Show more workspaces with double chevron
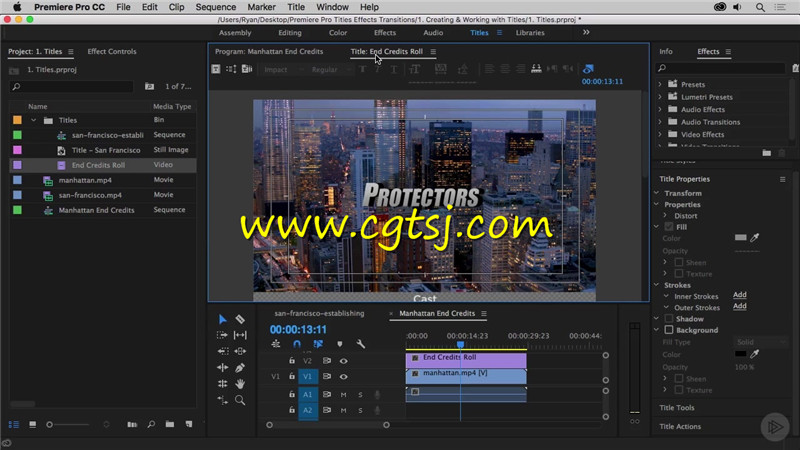The width and height of the screenshot is (800, 450). 586,32
